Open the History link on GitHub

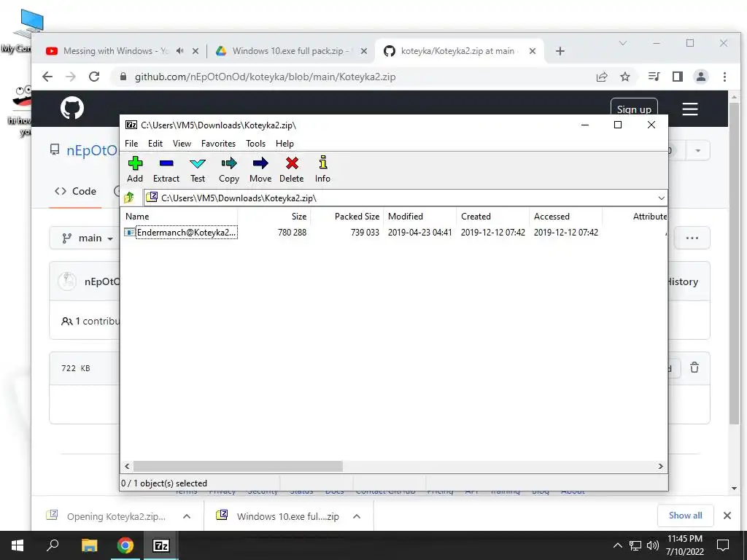(x=682, y=281)
